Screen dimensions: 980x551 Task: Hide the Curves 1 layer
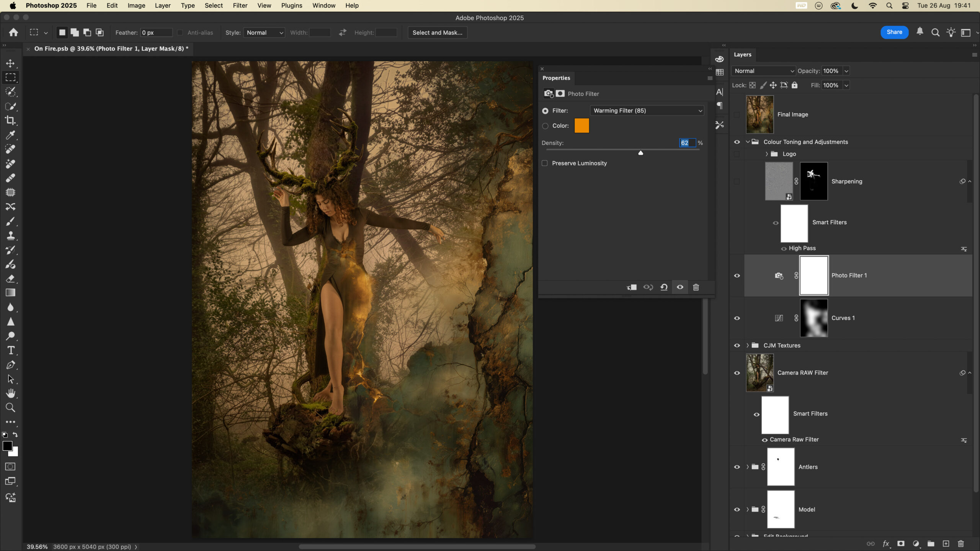point(737,318)
